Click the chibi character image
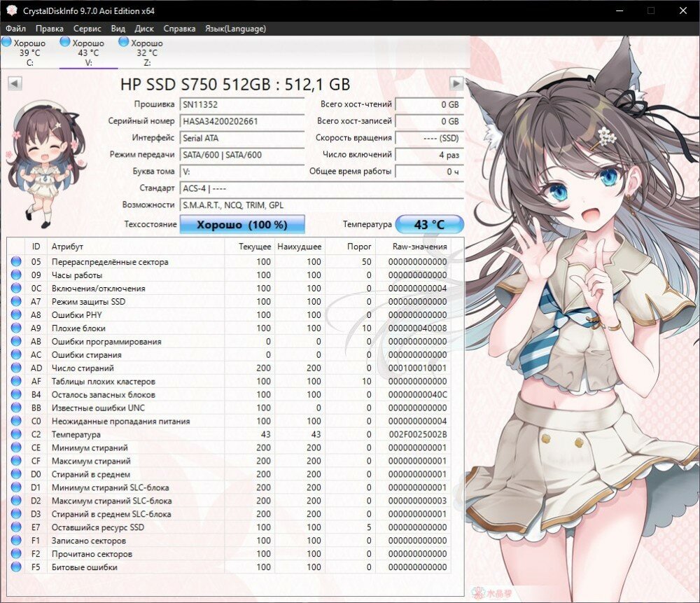The height and width of the screenshot is (603, 700). point(46,163)
